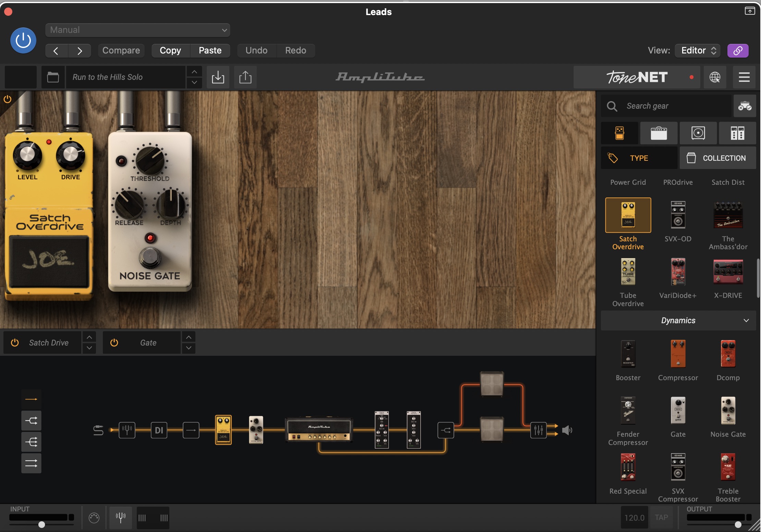Open ToneNET panel

coord(637,77)
